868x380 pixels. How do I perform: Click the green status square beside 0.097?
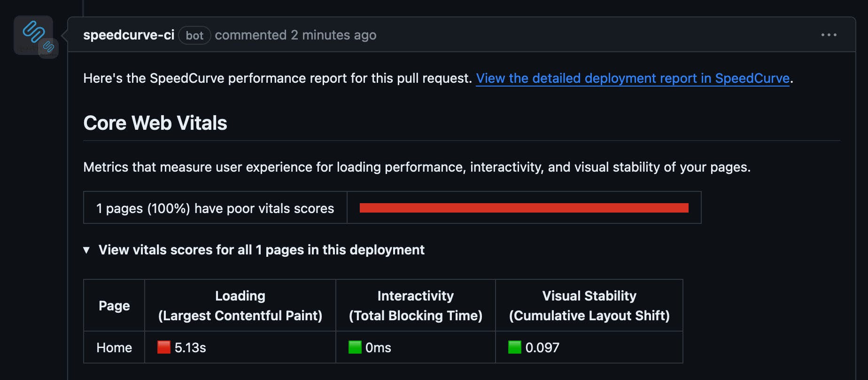515,348
